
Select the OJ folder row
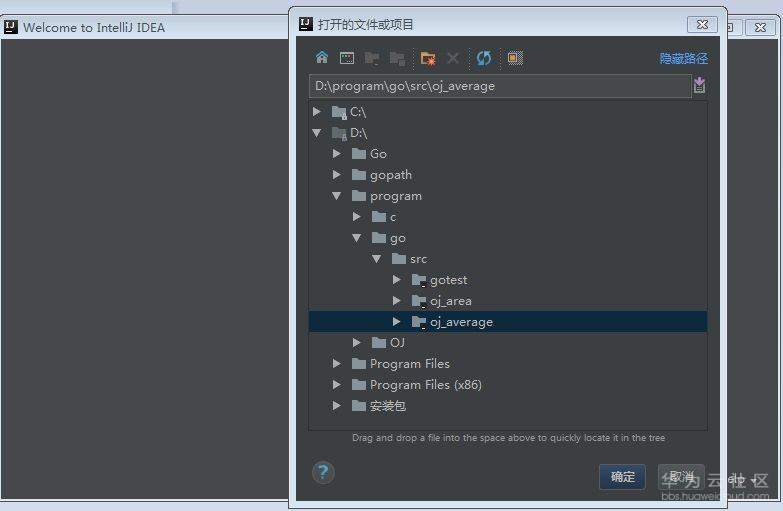pyautogui.click(x=508, y=343)
